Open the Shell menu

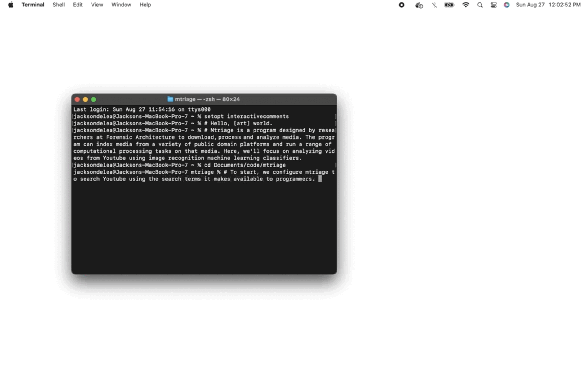pyautogui.click(x=58, y=5)
